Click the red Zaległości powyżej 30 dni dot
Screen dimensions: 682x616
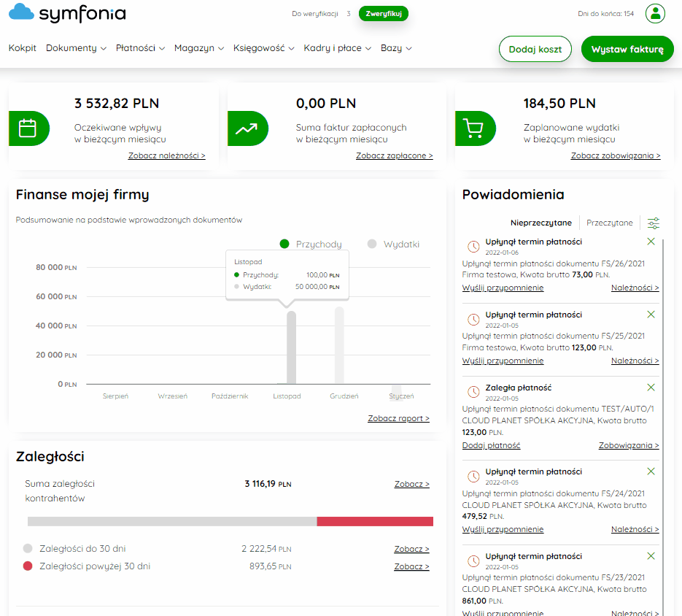(x=28, y=566)
